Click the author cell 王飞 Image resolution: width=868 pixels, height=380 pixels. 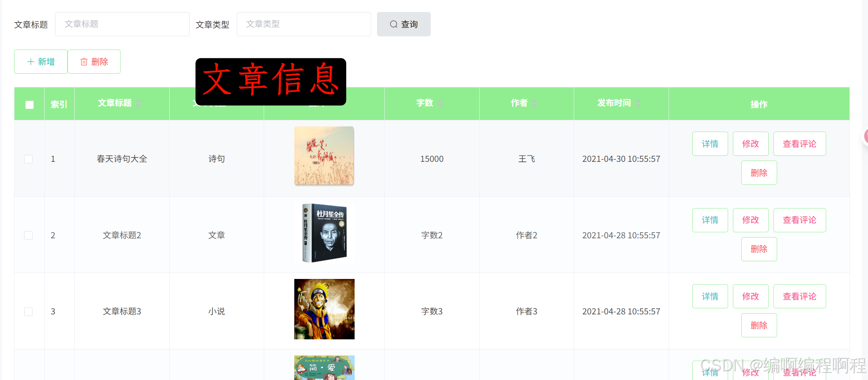coord(527,159)
